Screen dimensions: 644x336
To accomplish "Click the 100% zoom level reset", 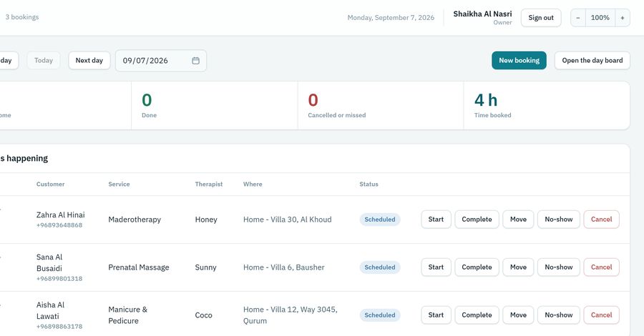I will [600, 18].
